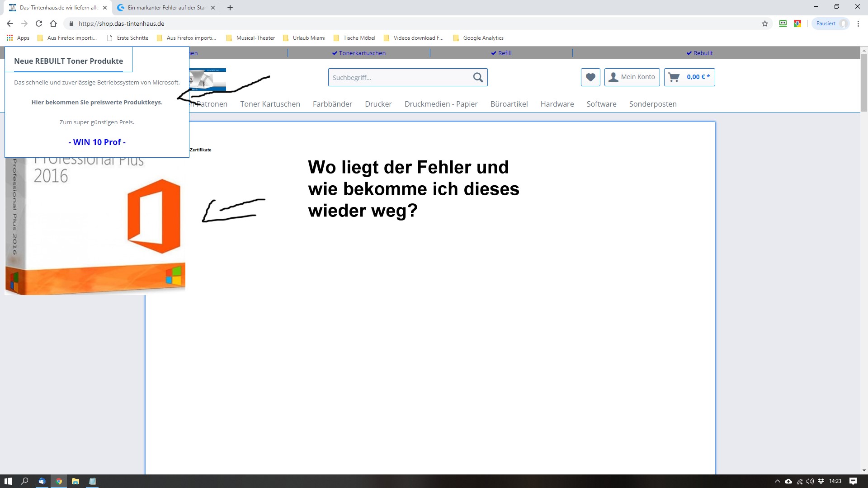The height and width of the screenshot is (488, 868).
Task: Open Büroartikel navigation menu
Action: 509,104
